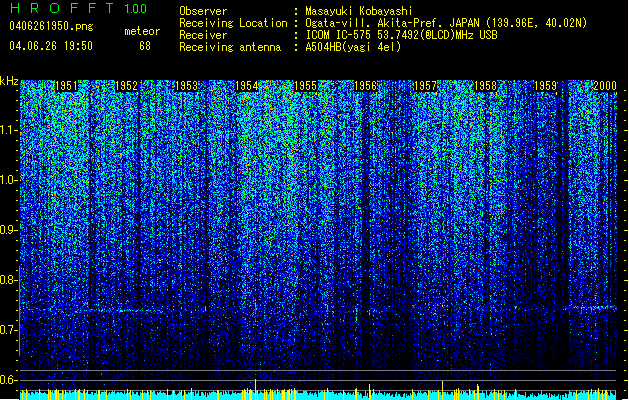Click the cyan signal strength bar graph
This screenshot has height=400, width=629.
pos(318,395)
